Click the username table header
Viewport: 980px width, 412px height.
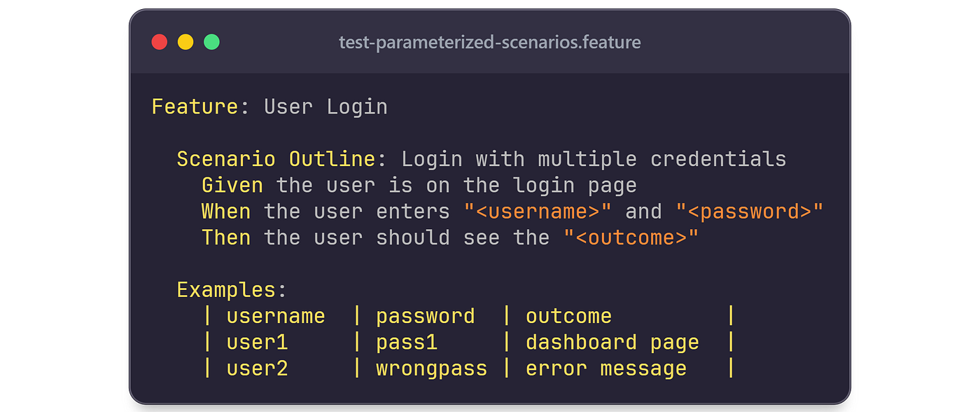[276, 316]
